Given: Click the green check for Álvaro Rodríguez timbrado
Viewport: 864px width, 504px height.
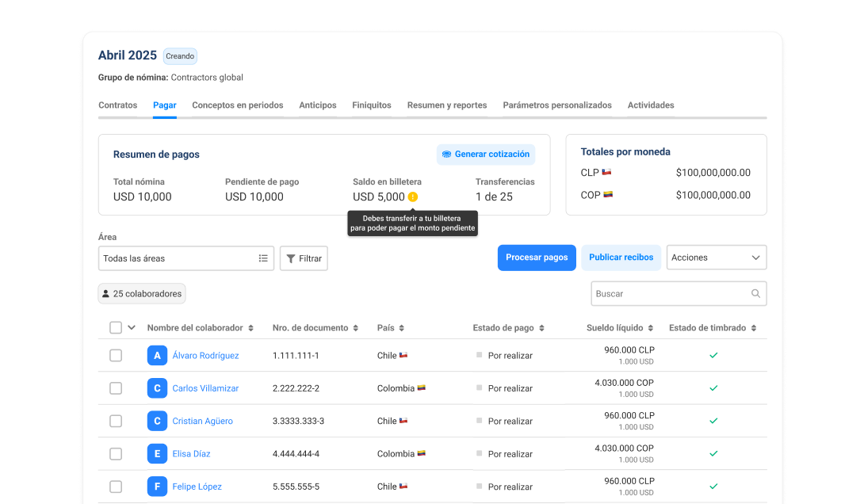Looking at the screenshot, I should click(713, 356).
